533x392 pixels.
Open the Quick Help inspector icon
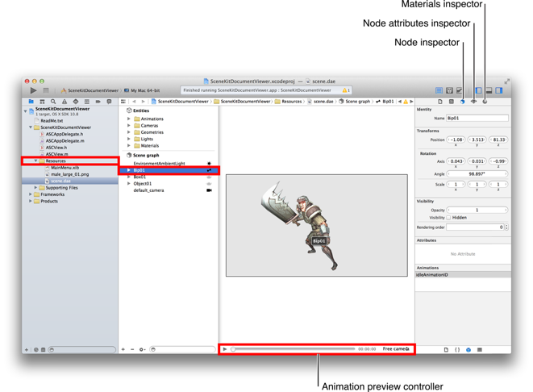[x=452, y=102]
